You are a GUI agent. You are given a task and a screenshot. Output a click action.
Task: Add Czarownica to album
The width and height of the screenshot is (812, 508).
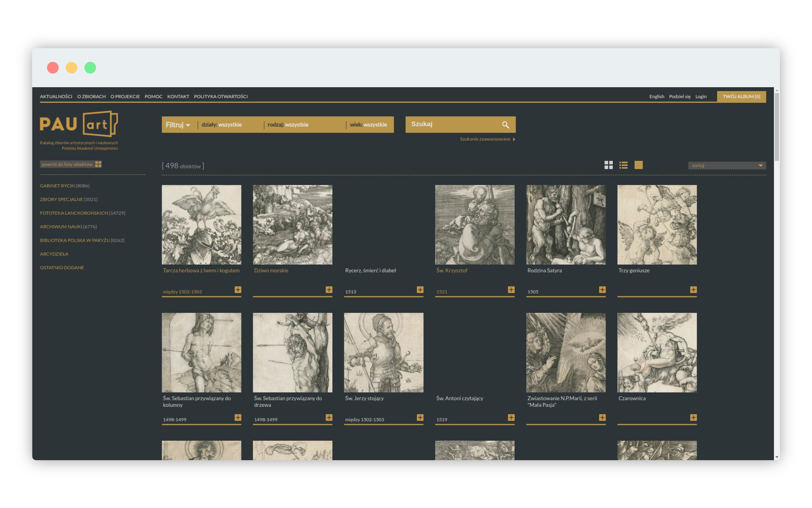693,417
